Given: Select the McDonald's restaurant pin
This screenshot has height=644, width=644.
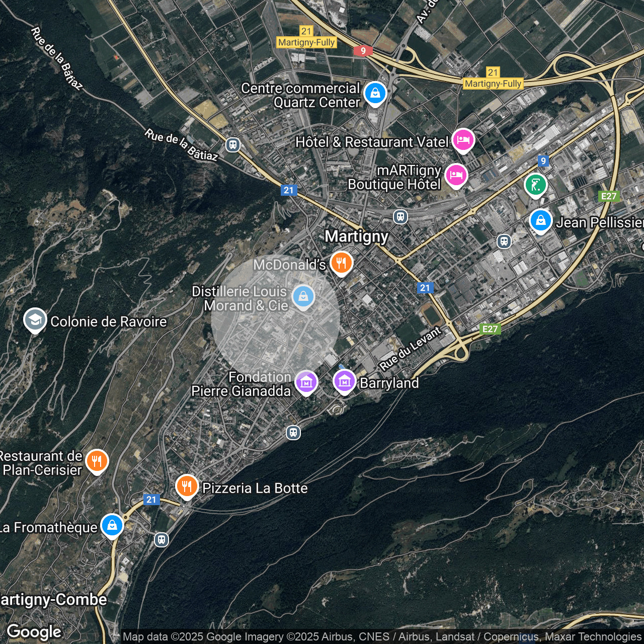Looking at the screenshot, I should 341,262.
